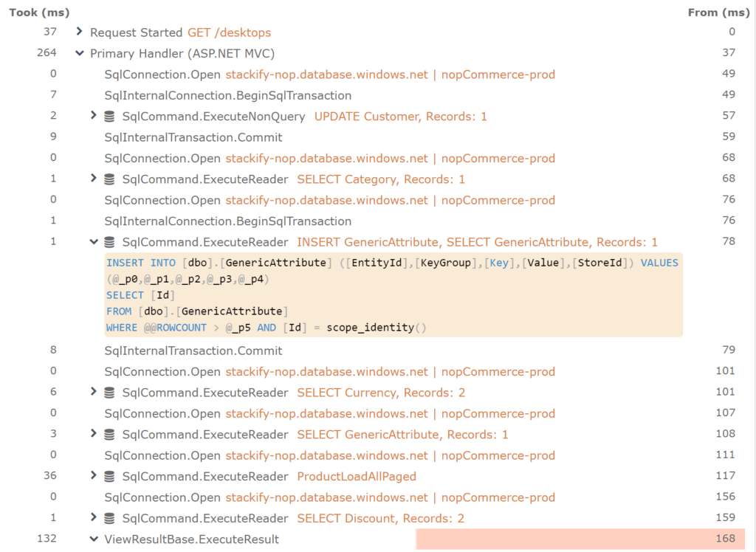This screenshot has height=552, width=756.
Task: Click SqlConnection.Open server link at 156 ms
Action: (x=391, y=497)
